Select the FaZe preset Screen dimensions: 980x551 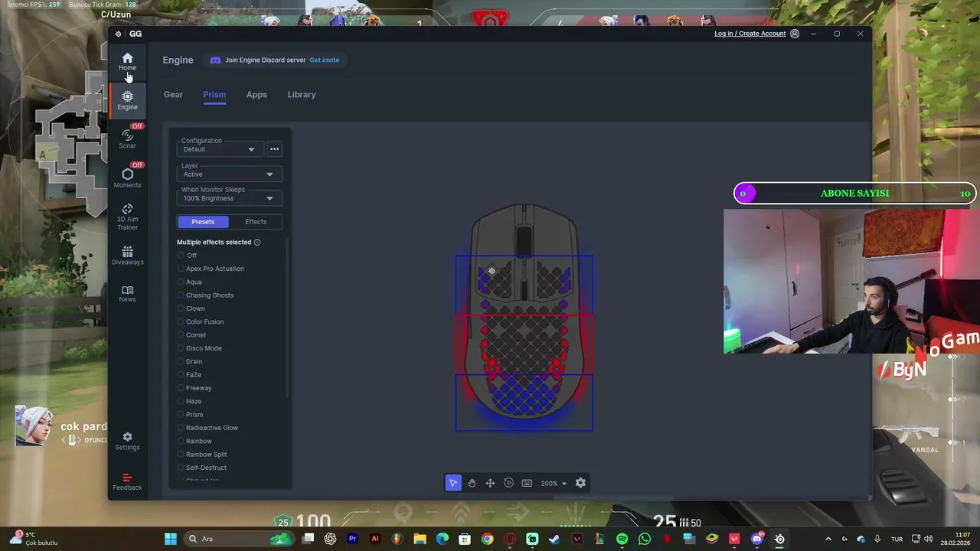click(189, 375)
